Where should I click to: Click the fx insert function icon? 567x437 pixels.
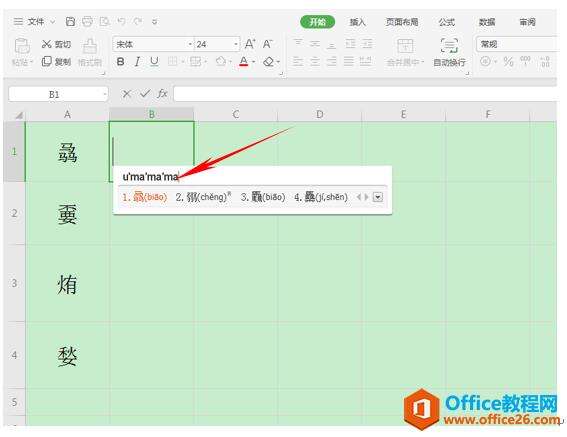(x=162, y=94)
